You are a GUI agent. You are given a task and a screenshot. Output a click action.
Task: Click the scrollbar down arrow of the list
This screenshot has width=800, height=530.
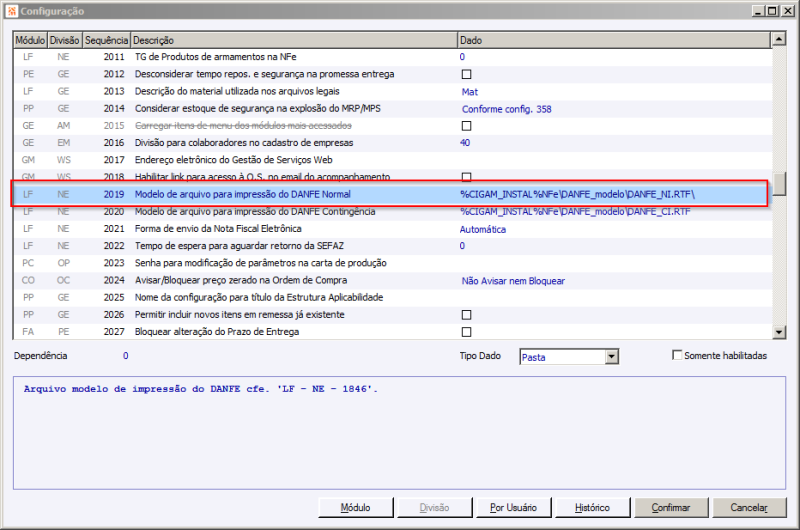779,332
